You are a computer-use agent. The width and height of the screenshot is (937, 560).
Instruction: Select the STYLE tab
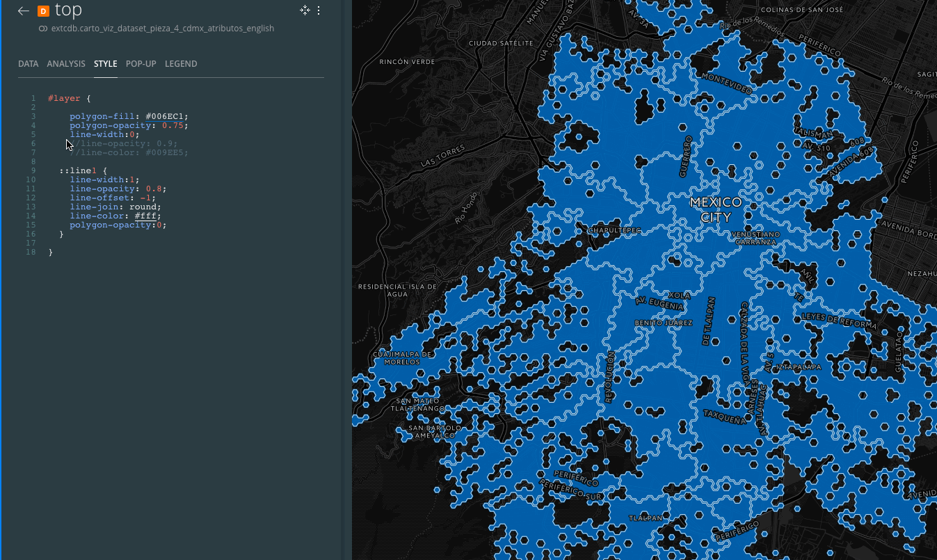pyautogui.click(x=106, y=64)
